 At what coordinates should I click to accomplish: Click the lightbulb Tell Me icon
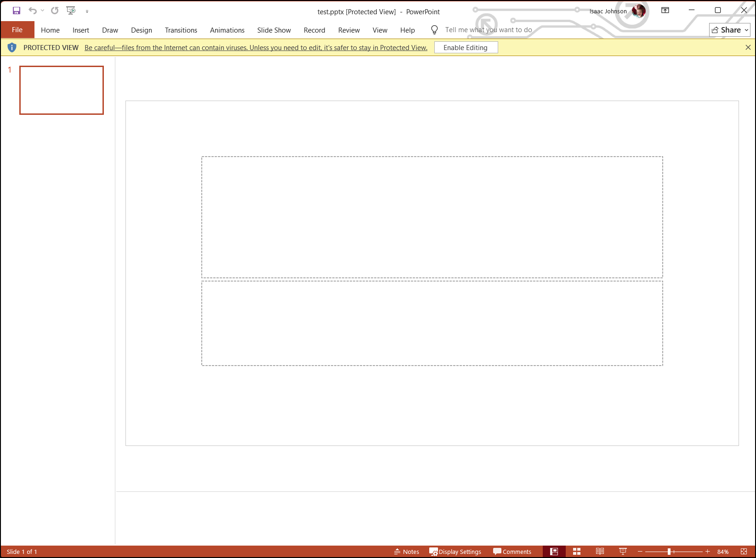[434, 30]
